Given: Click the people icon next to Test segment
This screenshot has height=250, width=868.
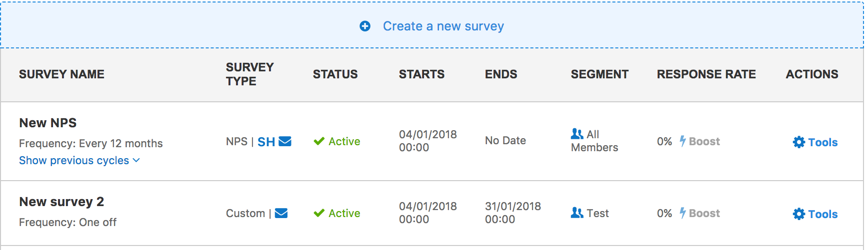Looking at the screenshot, I should point(577,213).
